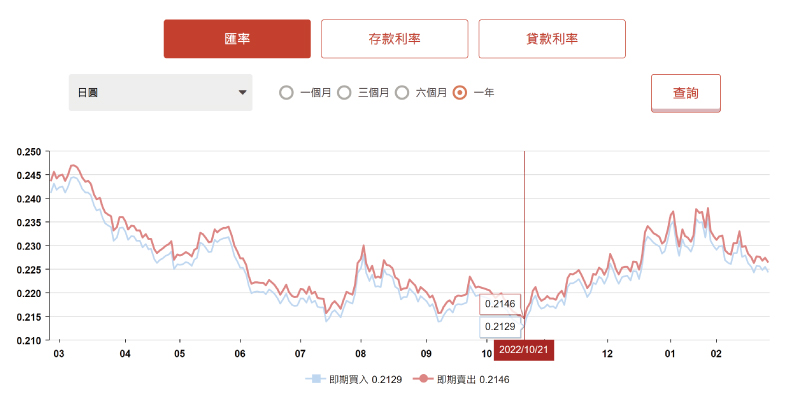800x393 pixels.
Task: Select the 六個月 radio button
Action: click(x=403, y=93)
